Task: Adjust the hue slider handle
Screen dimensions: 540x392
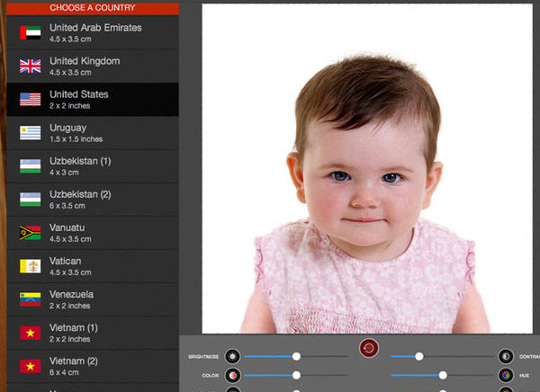Action: [x=443, y=376]
